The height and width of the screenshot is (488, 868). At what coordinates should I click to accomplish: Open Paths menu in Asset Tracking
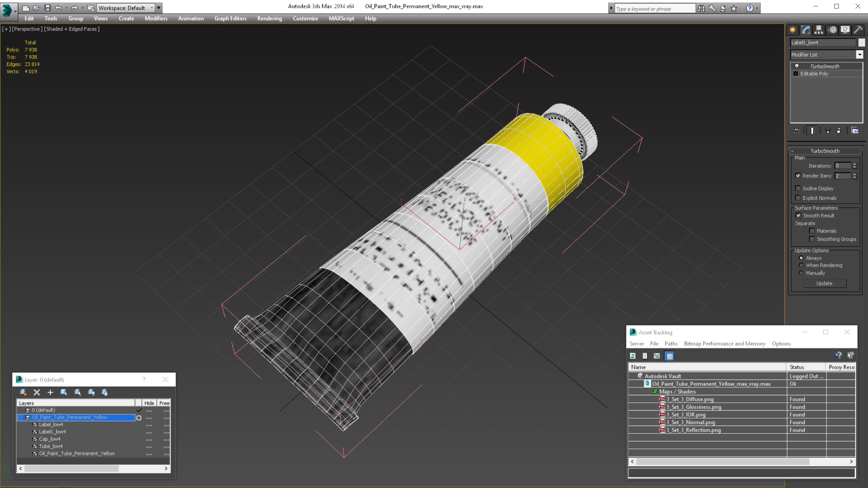671,343
